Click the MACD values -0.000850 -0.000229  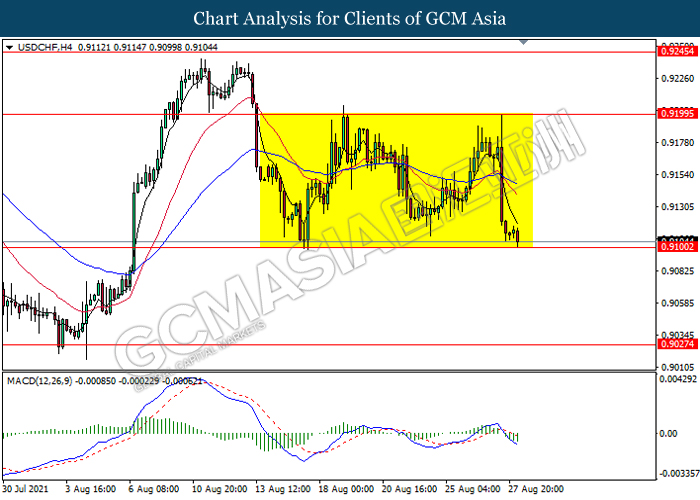(118, 381)
